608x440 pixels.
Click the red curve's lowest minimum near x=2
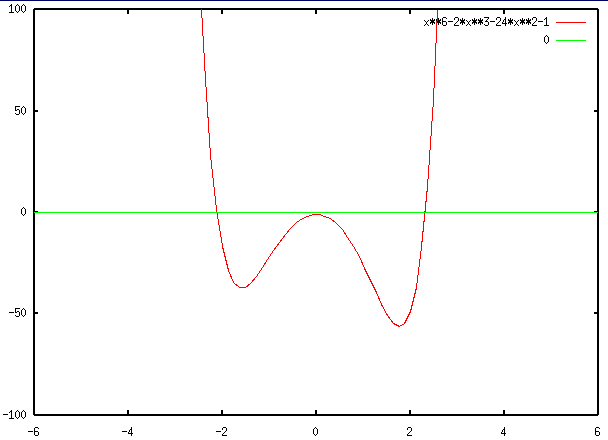399,325
